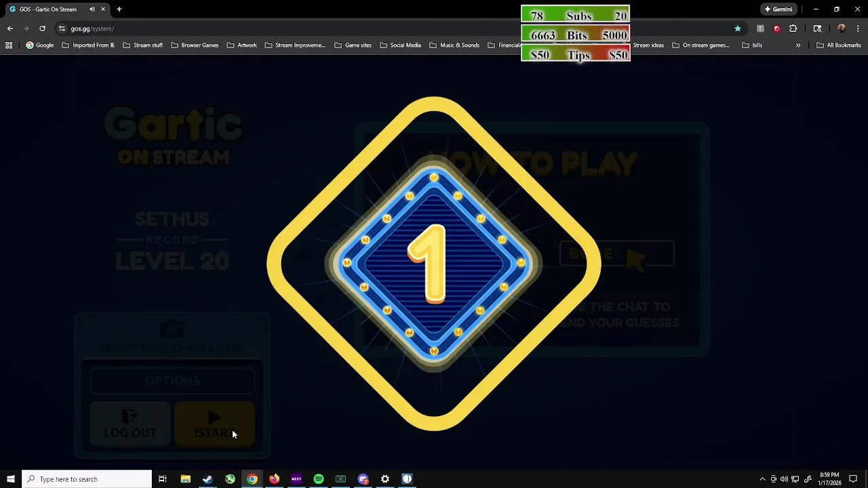Open the All Bookmarks folder
Viewport: 868px width, 488px height.
pos(839,45)
